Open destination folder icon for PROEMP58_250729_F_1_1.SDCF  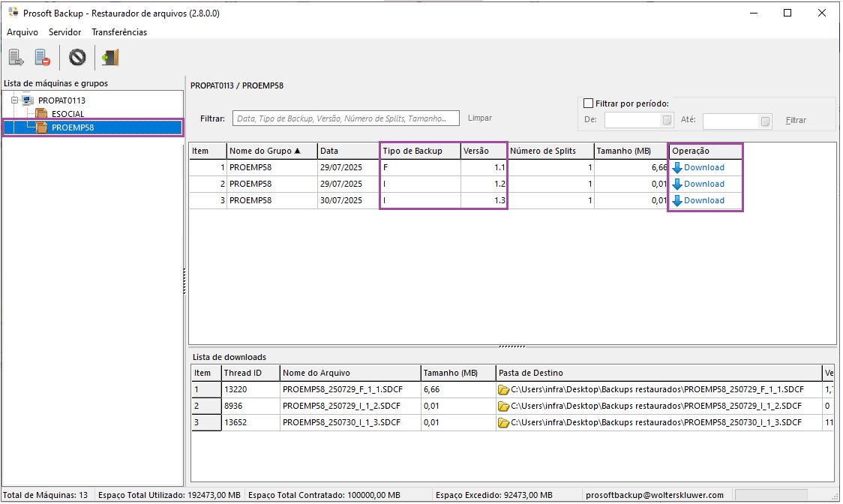pyautogui.click(x=503, y=390)
